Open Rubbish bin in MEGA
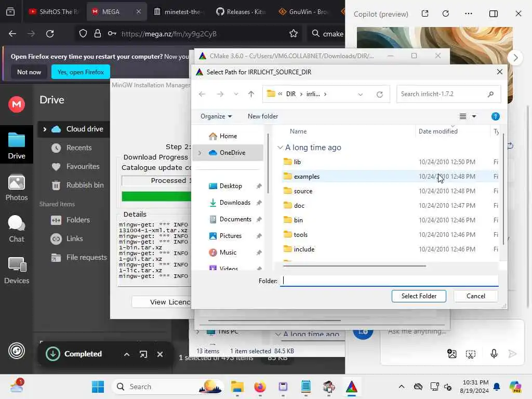 pos(85,185)
